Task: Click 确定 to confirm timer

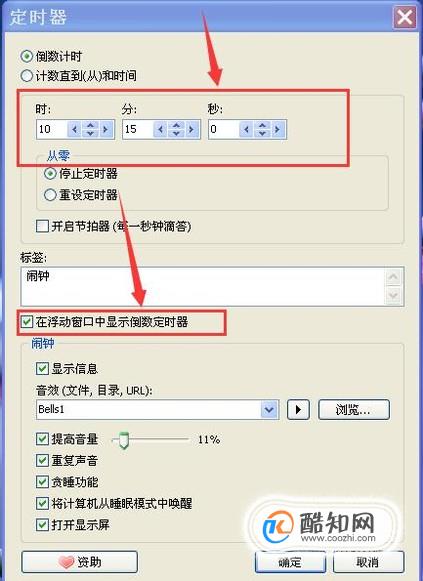Action: tap(290, 562)
